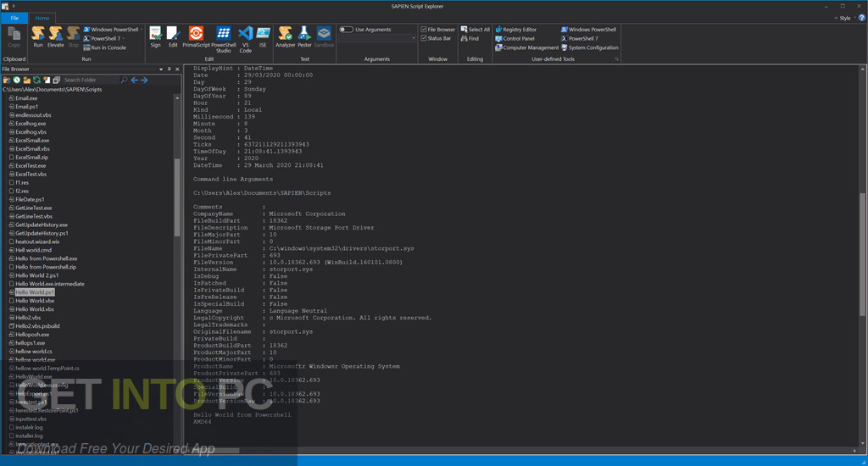Viewport: 868px width, 466px height.
Task: Switch to the Home tab
Action: 42,18
